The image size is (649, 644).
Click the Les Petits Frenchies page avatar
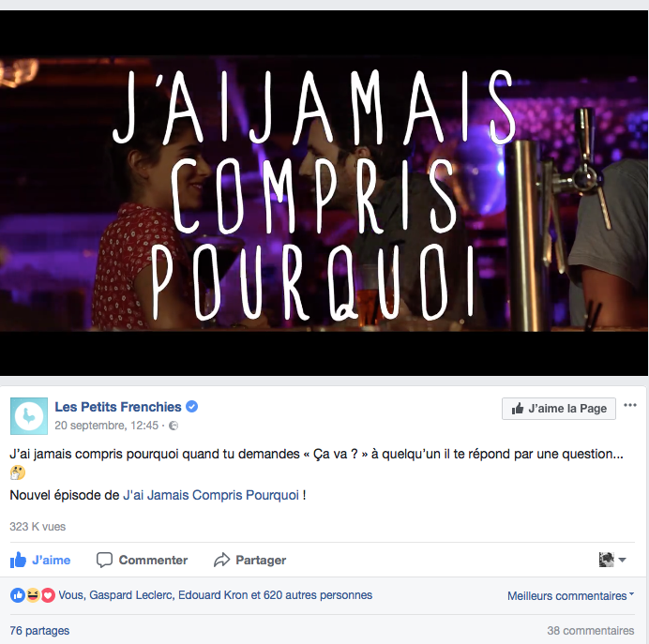point(29,416)
